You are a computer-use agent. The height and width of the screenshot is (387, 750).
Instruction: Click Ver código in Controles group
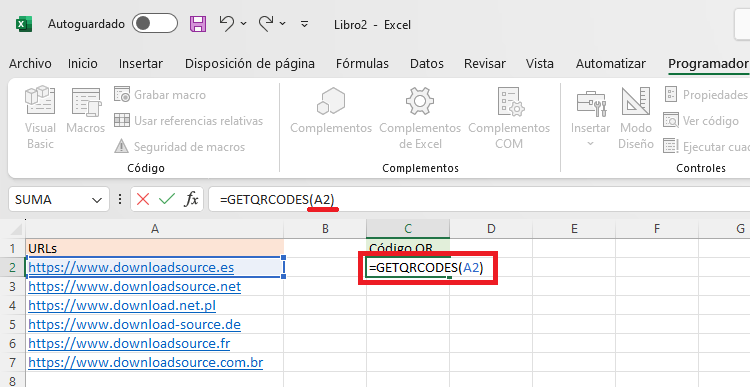701,121
